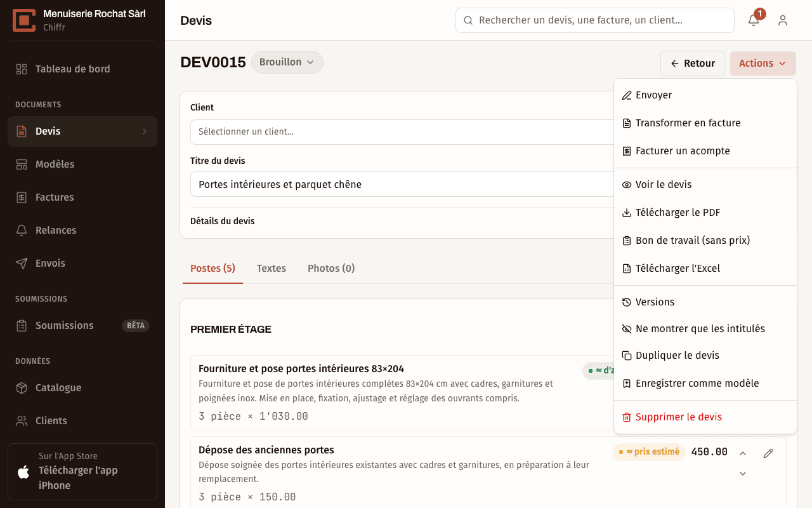Click the Catalogue box icon
This screenshot has width=812, height=508.
[x=22, y=388]
